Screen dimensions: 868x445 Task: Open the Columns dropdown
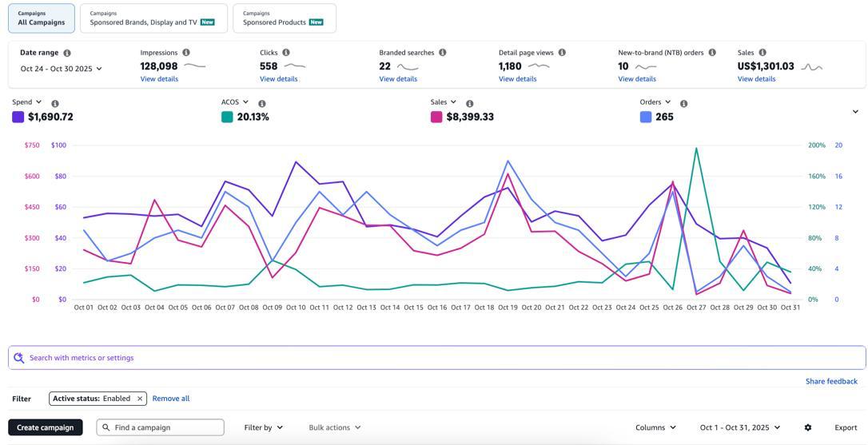655,427
